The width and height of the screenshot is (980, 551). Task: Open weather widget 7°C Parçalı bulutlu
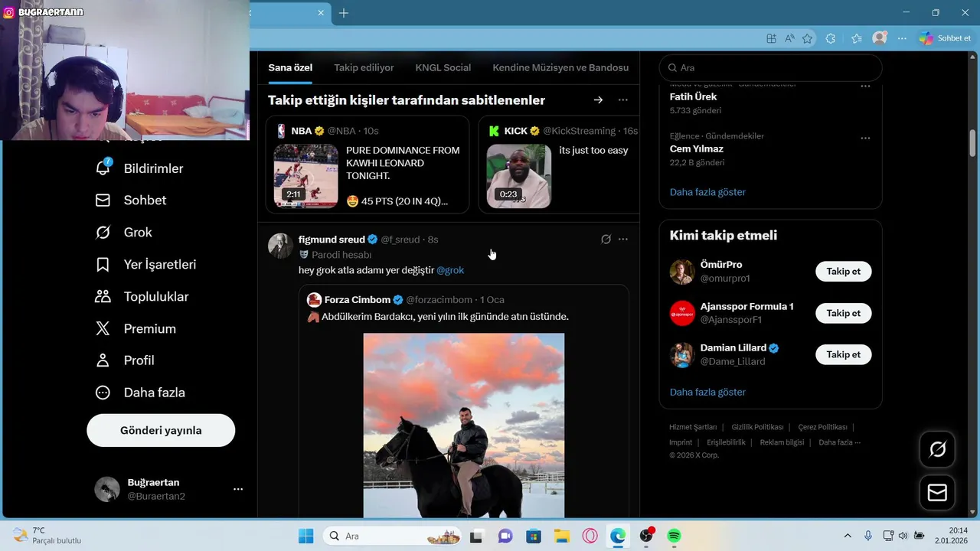click(x=47, y=535)
